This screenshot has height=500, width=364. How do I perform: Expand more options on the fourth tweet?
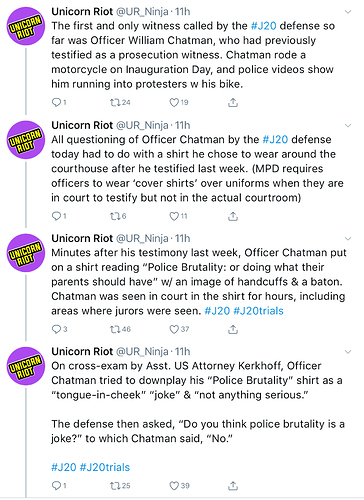[348, 352]
